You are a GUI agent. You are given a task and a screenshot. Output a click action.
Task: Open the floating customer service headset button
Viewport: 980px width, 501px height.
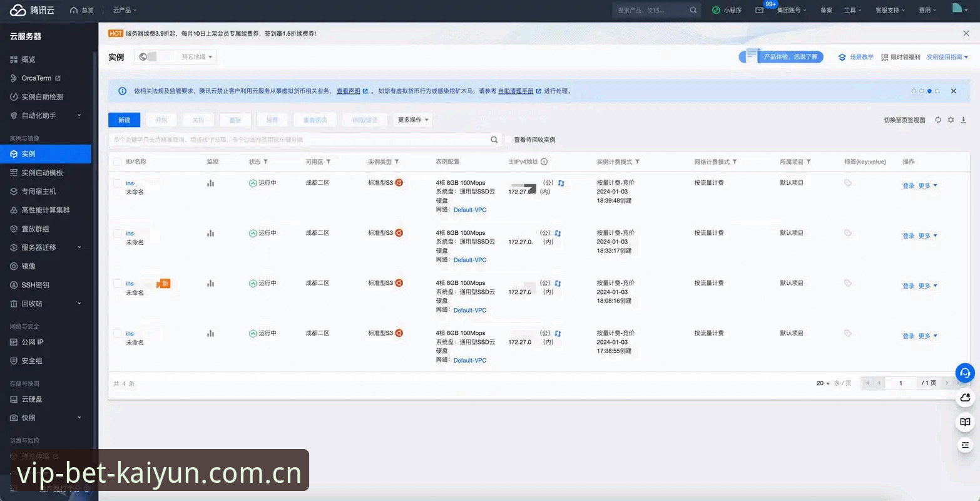[x=965, y=373]
